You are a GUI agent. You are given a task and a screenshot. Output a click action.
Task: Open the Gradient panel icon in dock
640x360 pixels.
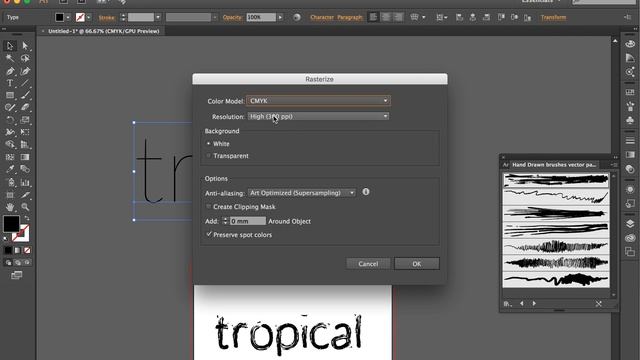pos(630,155)
